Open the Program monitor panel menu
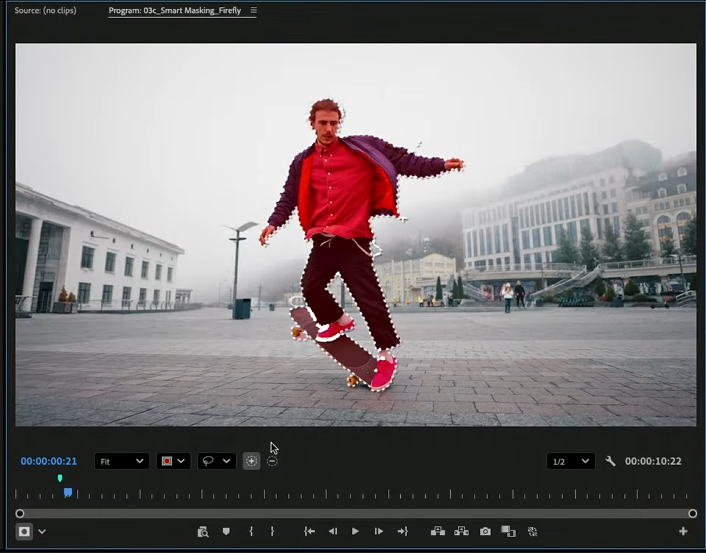The height and width of the screenshot is (553, 706). coord(253,10)
